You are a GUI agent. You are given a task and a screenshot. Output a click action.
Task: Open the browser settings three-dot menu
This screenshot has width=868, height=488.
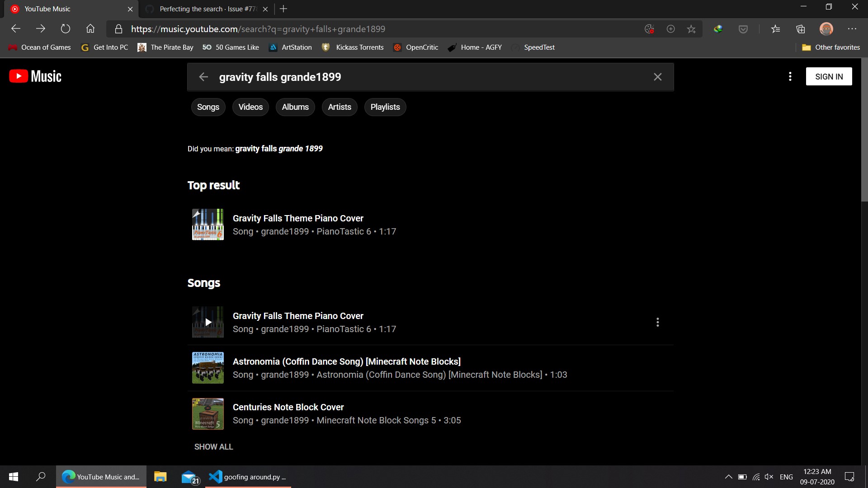click(853, 28)
